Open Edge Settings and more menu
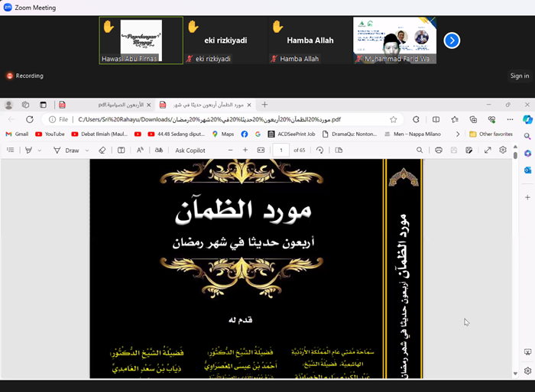 [510, 119]
